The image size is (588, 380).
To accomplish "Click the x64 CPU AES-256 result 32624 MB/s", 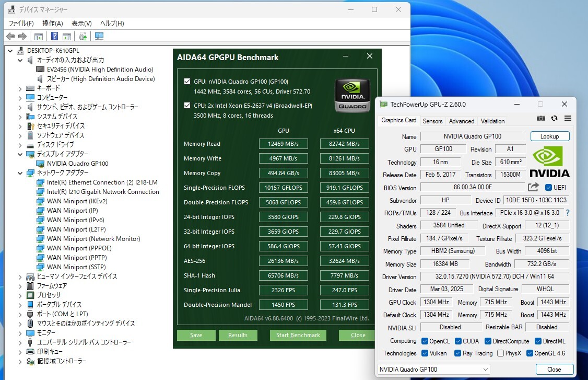I will point(344,261).
